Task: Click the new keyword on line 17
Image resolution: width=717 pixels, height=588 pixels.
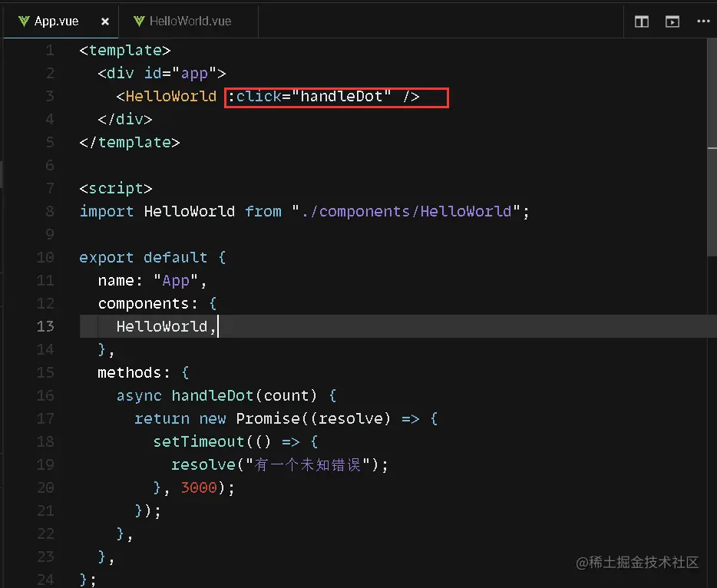Action: [x=213, y=418]
